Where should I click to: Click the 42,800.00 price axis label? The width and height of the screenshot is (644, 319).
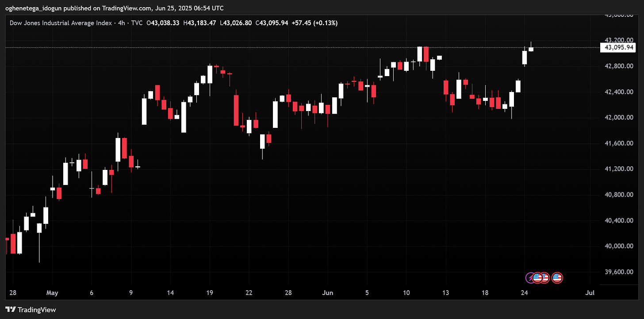(619, 66)
